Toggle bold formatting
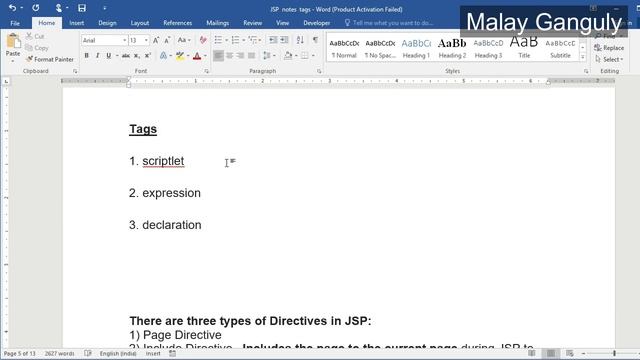Screen dimensions: 640x360 point(87,56)
